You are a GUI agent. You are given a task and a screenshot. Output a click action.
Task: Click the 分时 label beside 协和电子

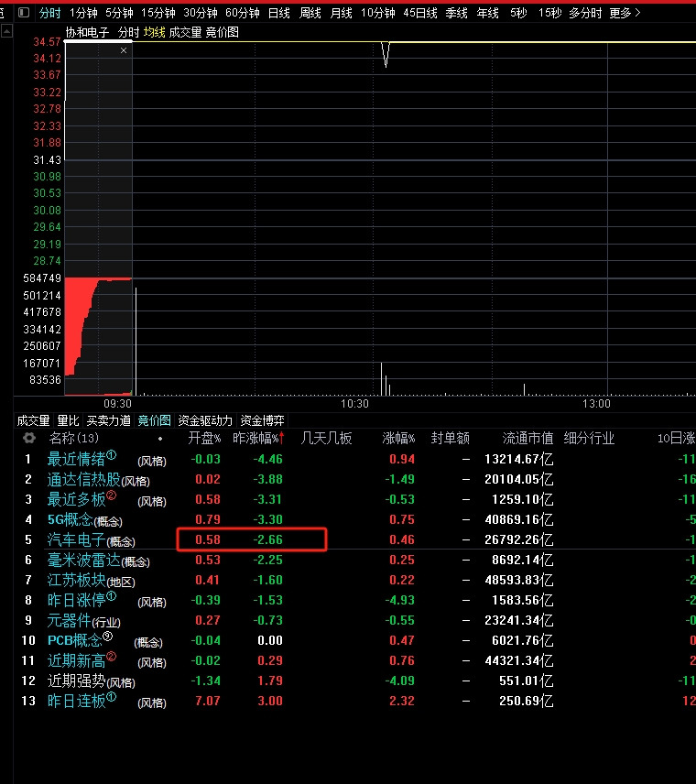[x=128, y=32]
